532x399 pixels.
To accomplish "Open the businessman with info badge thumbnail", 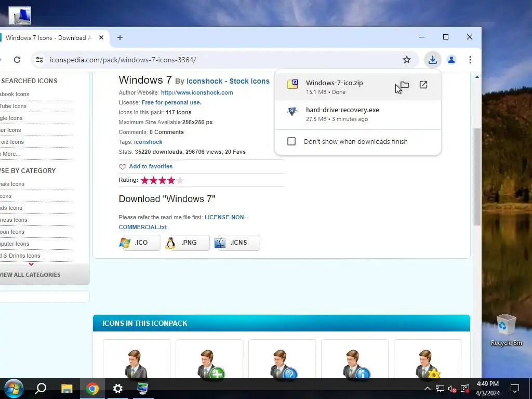I will point(354,359).
